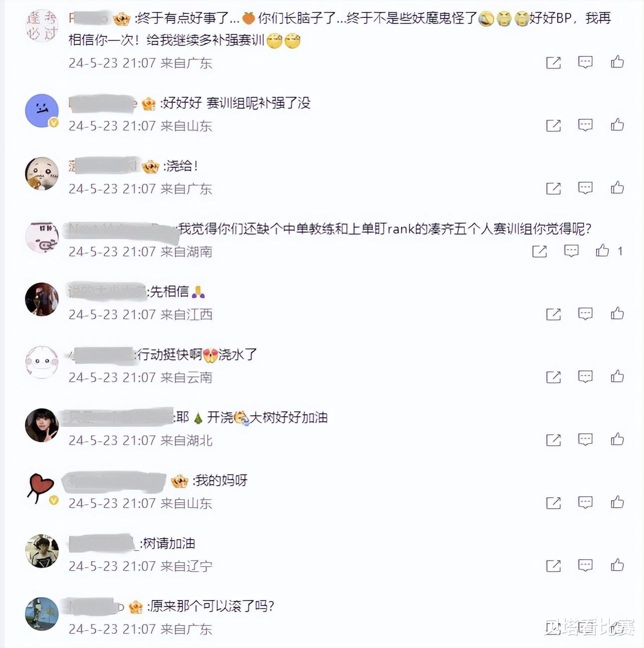Like the top comment about 好好BP
This screenshot has height=648, width=644.
coord(618,62)
